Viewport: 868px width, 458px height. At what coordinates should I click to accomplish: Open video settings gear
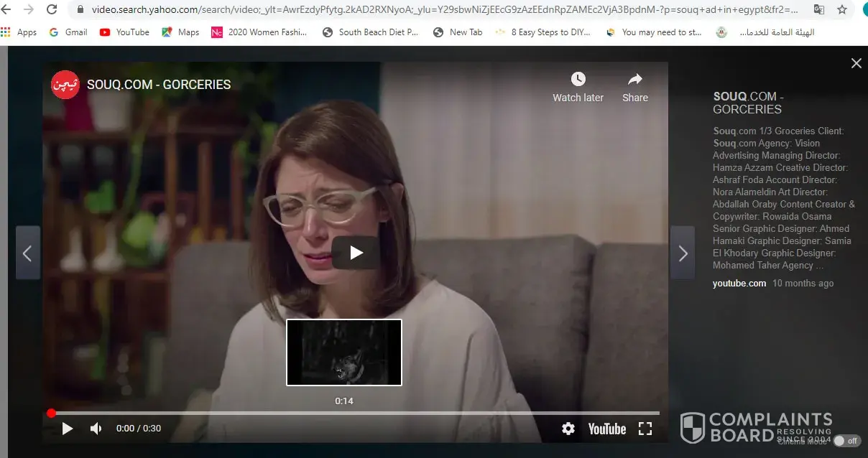(568, 429)
